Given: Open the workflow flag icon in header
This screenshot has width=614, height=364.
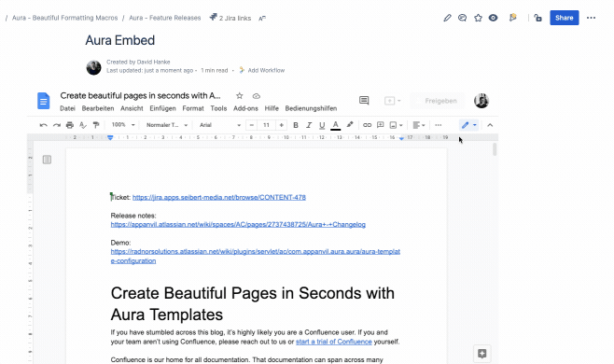Looking at the screenshot, I should click(x=512, y=18).
